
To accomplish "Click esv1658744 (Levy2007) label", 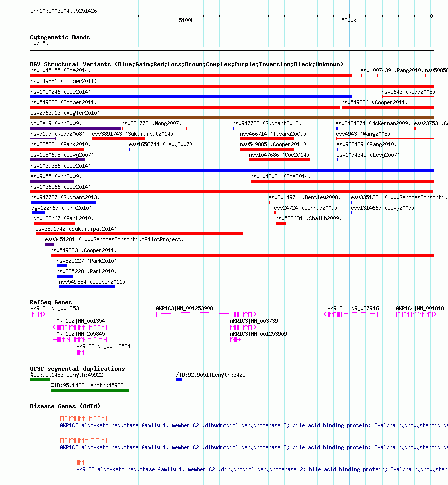I will click(x=161, y=144).
